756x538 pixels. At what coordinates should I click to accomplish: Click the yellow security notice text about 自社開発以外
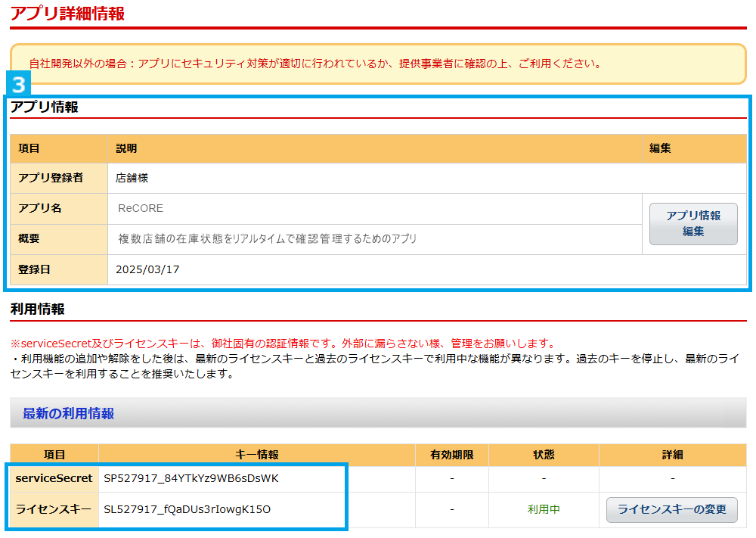tap(315, 64)
